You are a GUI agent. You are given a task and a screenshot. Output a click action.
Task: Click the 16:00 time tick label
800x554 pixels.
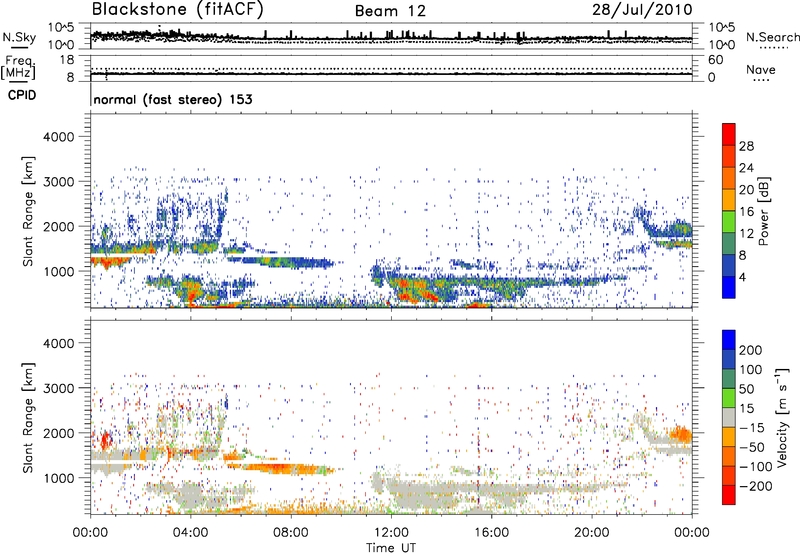point(491,533)
